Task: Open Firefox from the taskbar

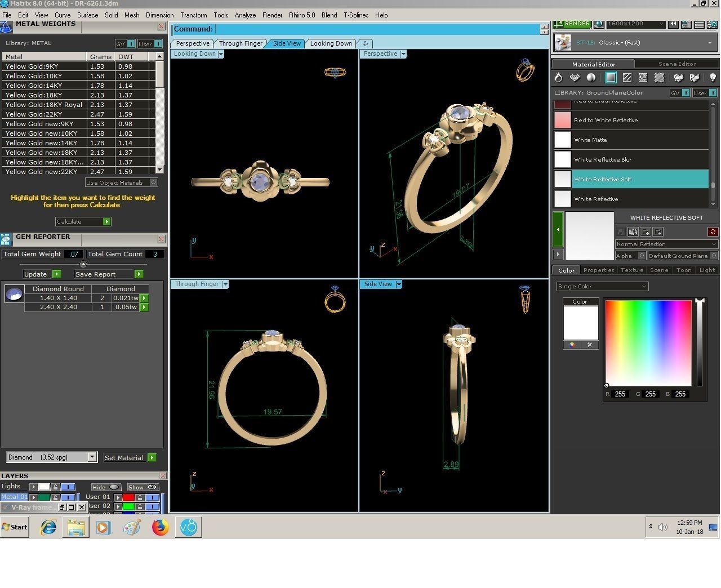Action: (160, 527)
